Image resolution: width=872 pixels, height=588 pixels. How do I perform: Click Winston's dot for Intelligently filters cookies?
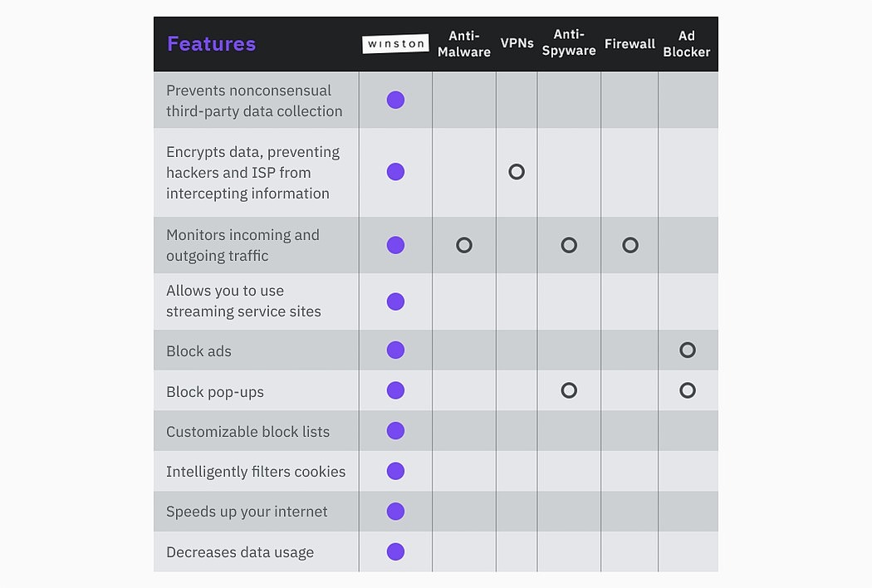point(395,471)
